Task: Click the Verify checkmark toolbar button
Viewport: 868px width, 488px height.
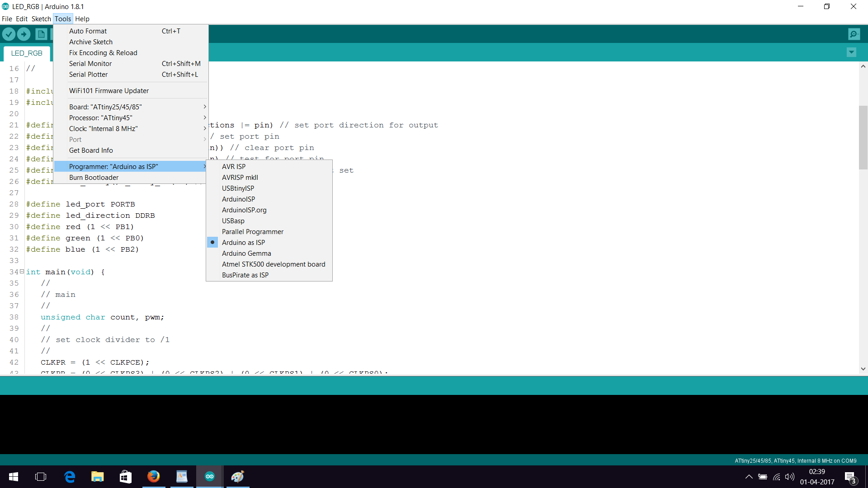Action: point(9,34)
